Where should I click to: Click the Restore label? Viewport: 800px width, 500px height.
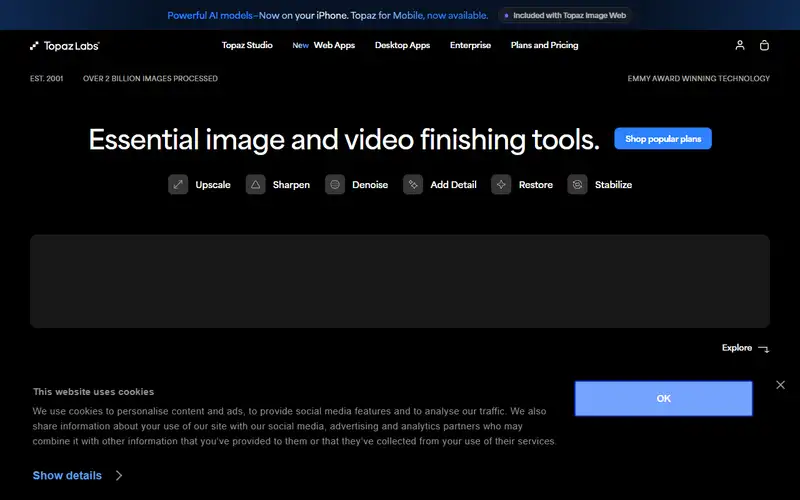(x=536, y=185)
